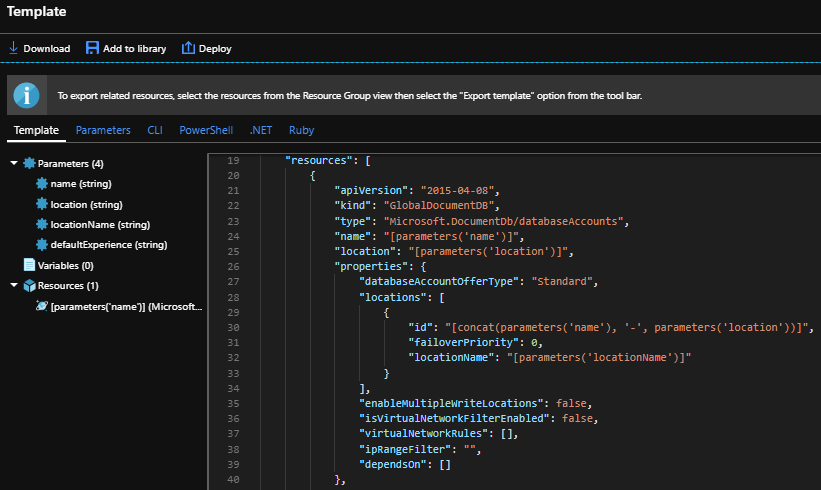
Task: Click the Resources (1) cube icon
Action: (x=29, y=286)
